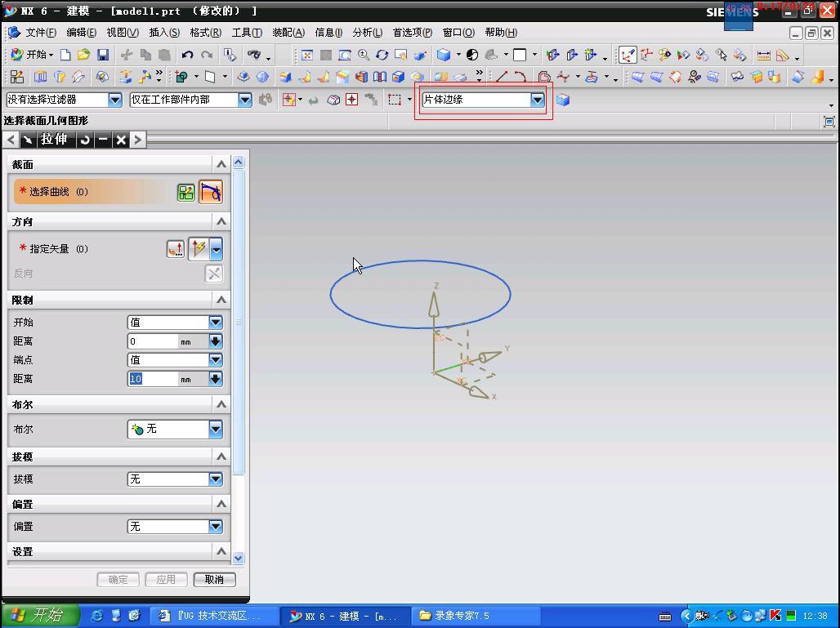840x628 pixels.
Task: Collapse the 限制 limits group
Action: point(221,300)
